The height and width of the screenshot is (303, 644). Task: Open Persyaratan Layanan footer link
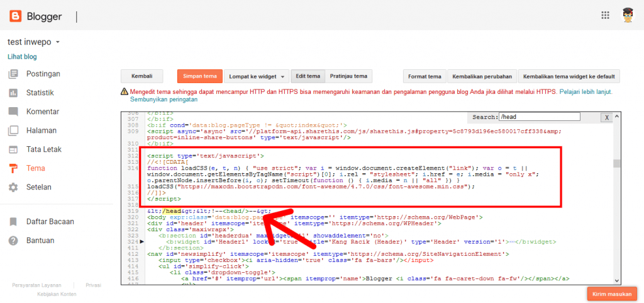36,285
